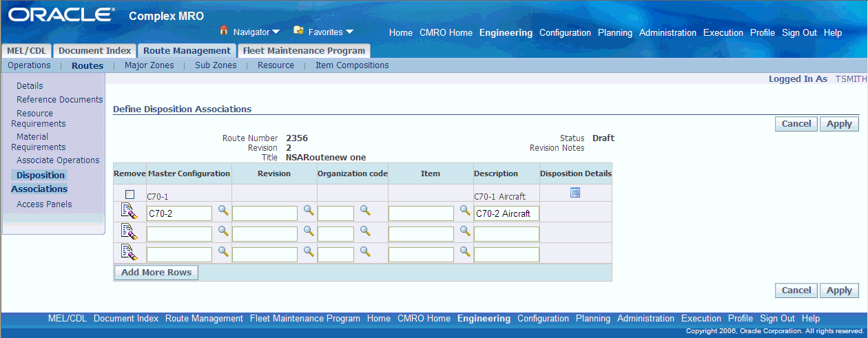Open Disposition Details icon for C70-1
Screen dimensions: 868x338
click(575, 193)
